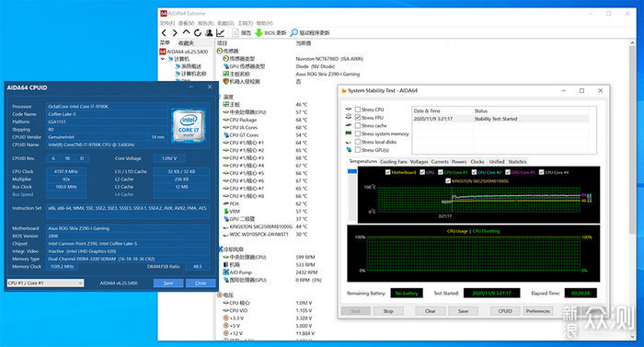Switch to the Voltages tab
Viewport: 644px width, 347px height.
419,162
